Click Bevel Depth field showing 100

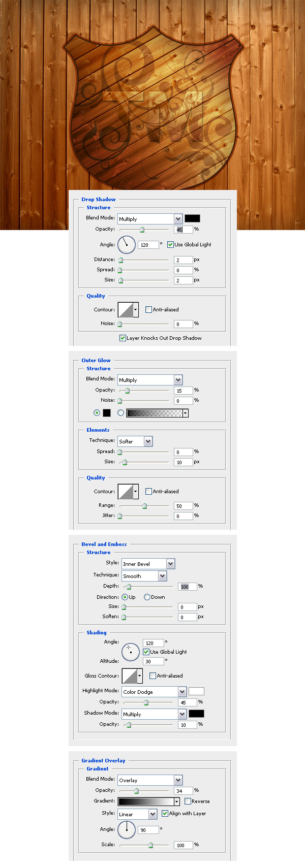188,587
